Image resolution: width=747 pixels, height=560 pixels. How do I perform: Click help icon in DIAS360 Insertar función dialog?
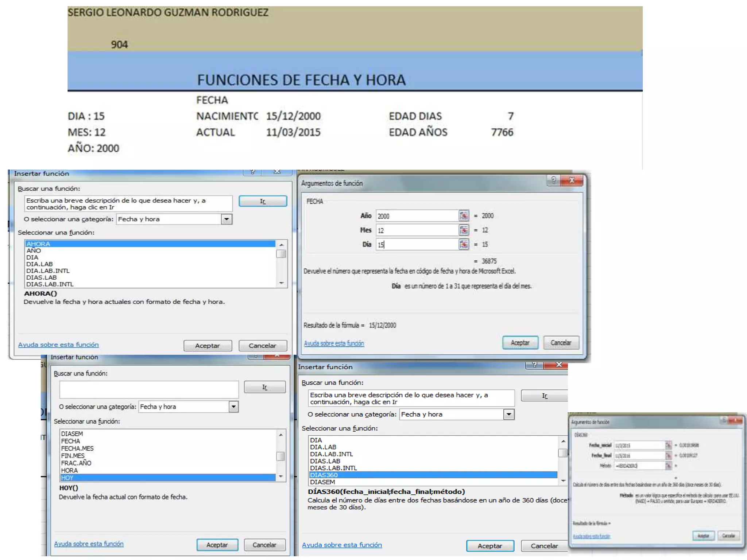(x=534, y=365)
